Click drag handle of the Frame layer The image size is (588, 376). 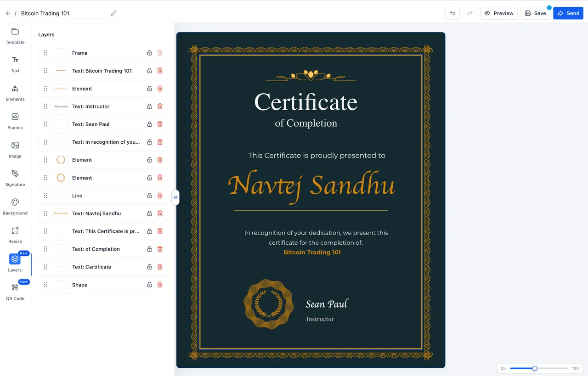click(x=45, y=53)
